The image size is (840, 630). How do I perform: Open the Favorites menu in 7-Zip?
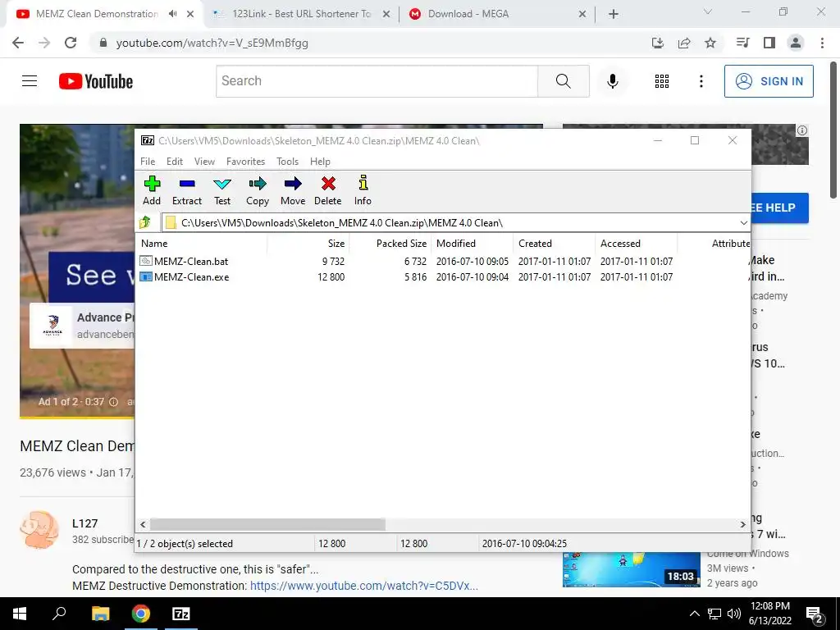(245, 162)
